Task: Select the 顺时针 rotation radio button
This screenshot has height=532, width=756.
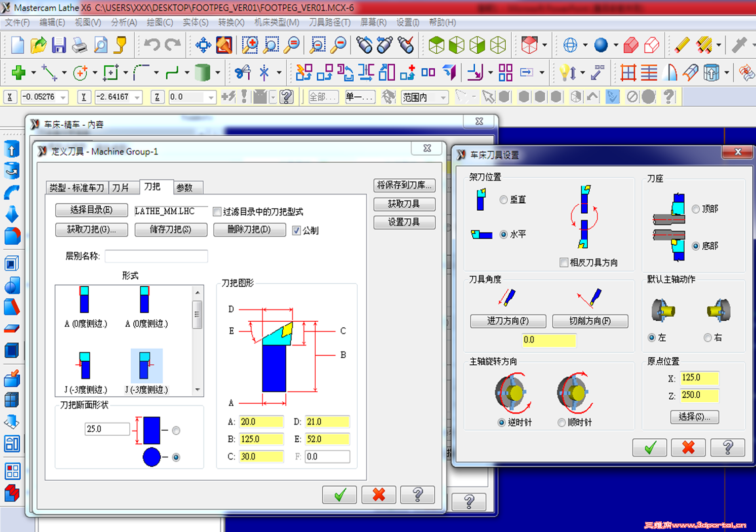Action: point(561,422)
